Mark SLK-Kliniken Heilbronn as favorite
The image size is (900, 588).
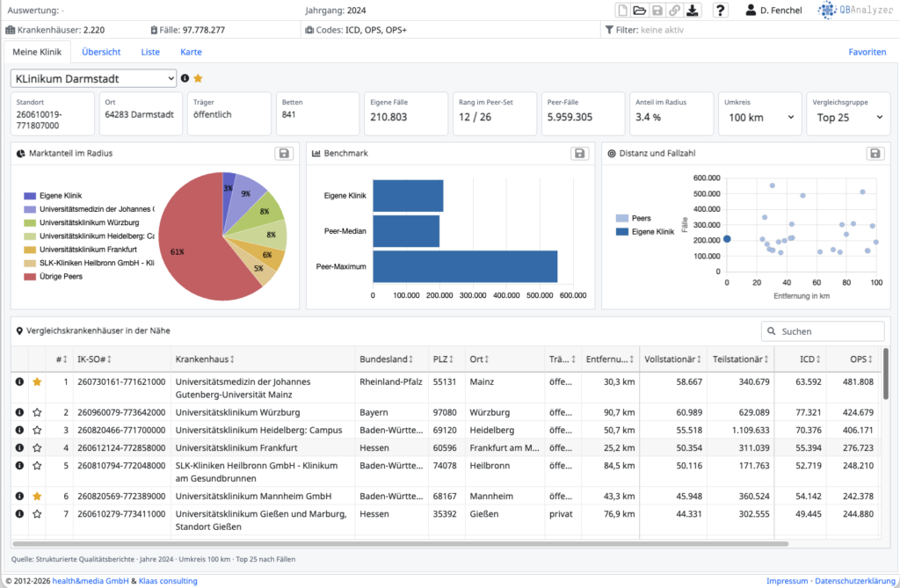(37, 465)
